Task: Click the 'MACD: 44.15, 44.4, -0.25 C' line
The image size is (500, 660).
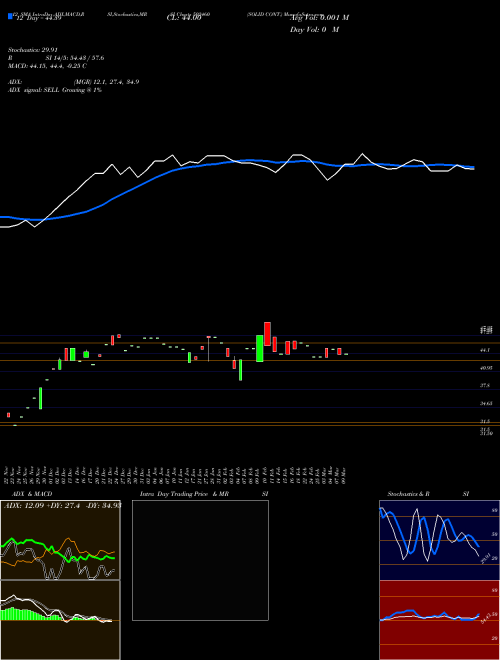Action: (47, 66)
